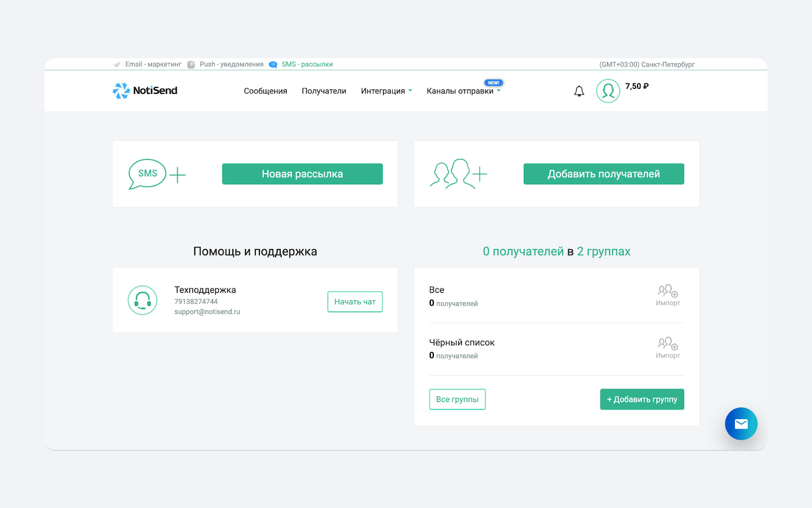The width and height of the screenshot is (812, 508).
Task: Import recipients into Чёрный список
Action: [x=667, y=348]
